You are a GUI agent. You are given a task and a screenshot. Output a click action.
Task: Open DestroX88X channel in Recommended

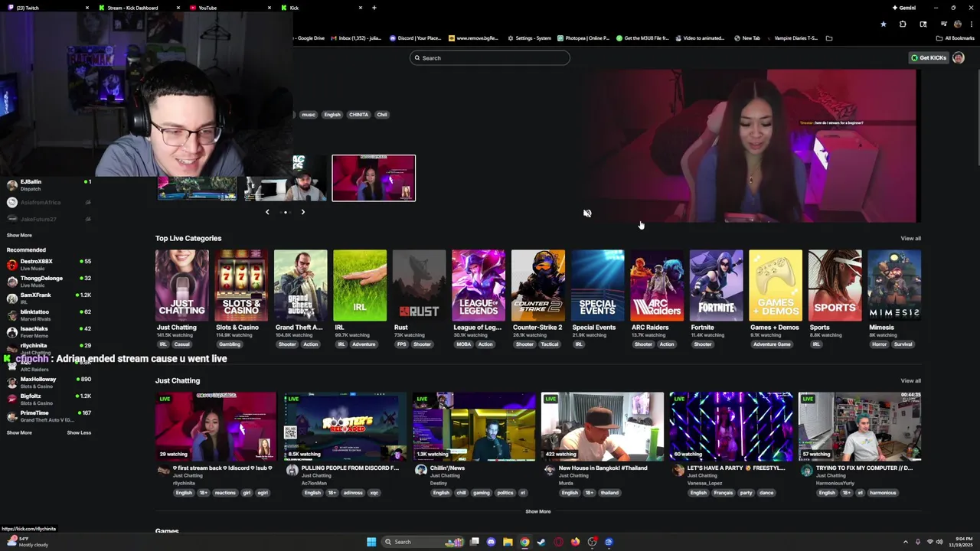pyautogui.click(x=49, y=264)
